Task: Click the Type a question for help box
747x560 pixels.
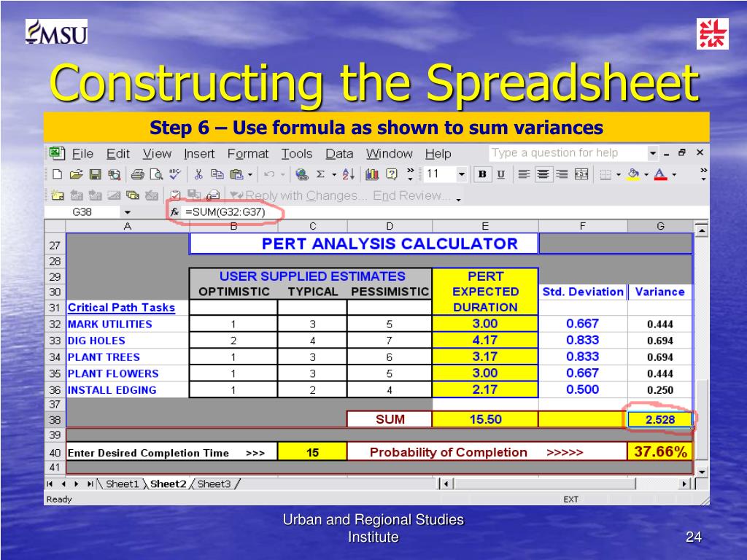Action: pyautogui.click(x=568, y=153)
